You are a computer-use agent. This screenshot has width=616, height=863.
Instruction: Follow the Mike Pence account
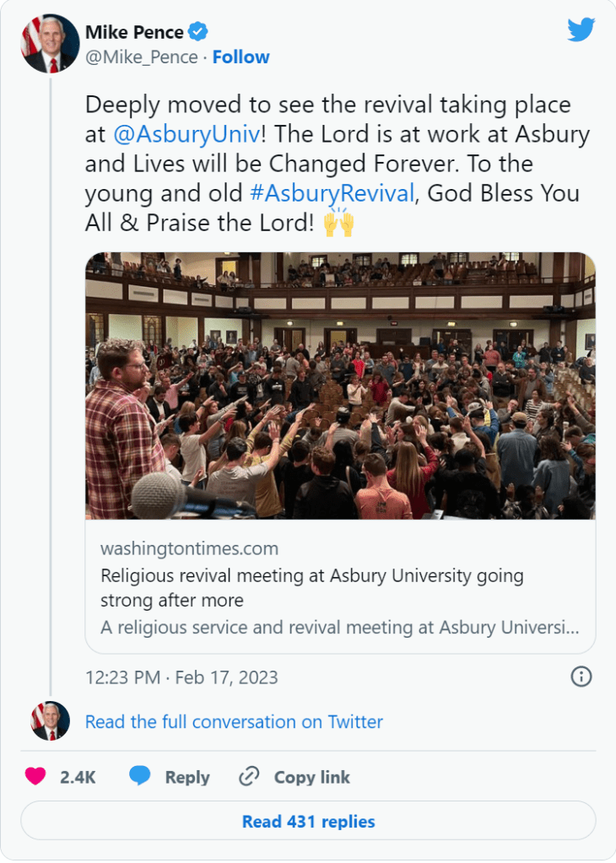coord(240,57)
